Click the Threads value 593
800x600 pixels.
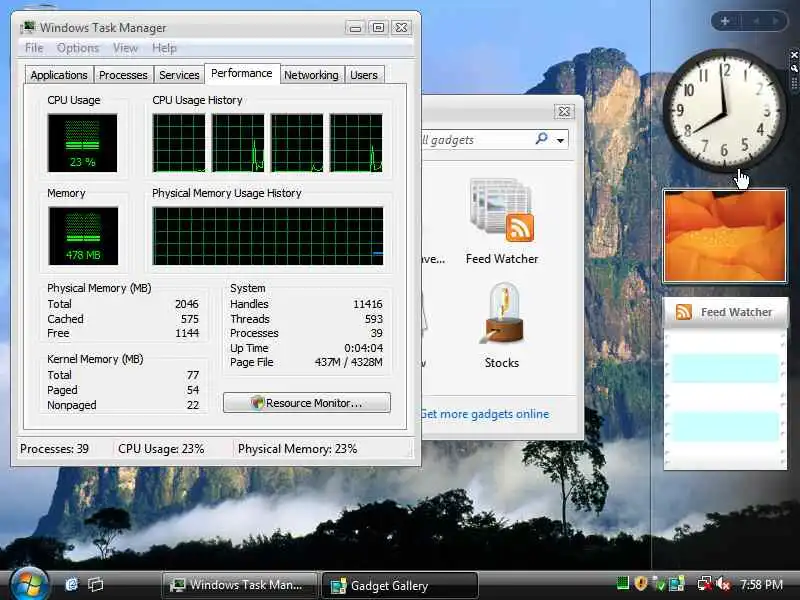point(373,319)
